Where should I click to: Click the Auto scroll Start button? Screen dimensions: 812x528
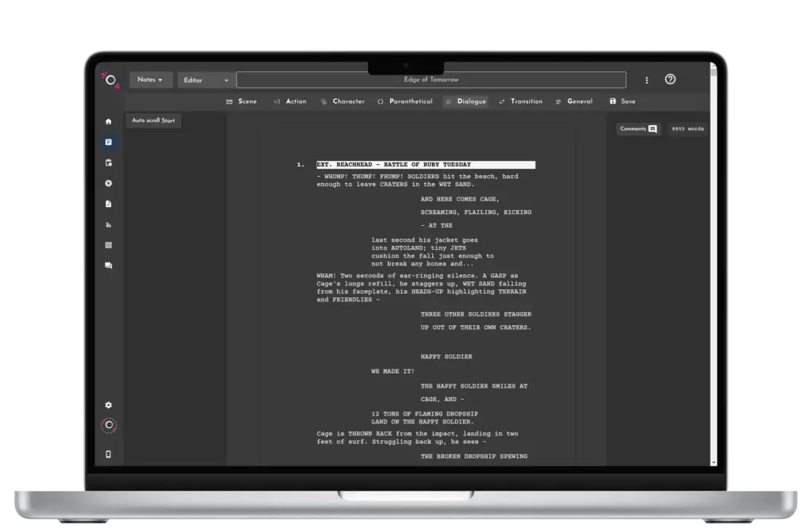pyautogui.click(x=153, y=121)
